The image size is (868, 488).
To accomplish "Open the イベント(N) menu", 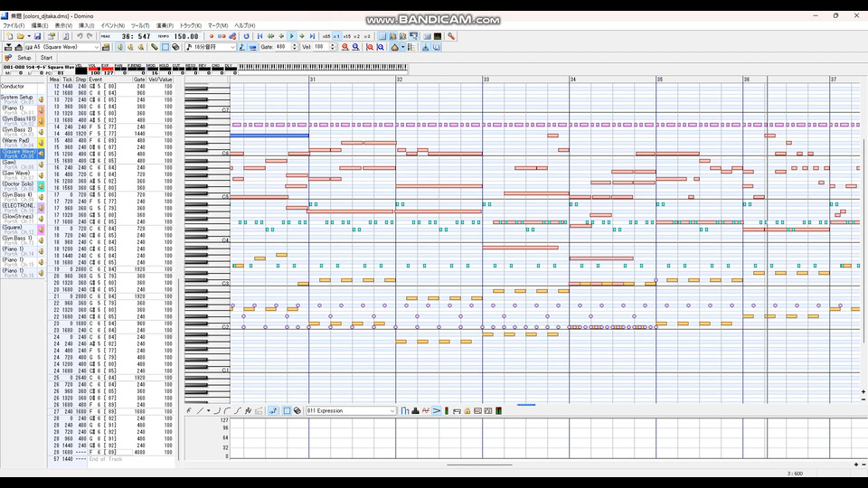I will (112, 25).
